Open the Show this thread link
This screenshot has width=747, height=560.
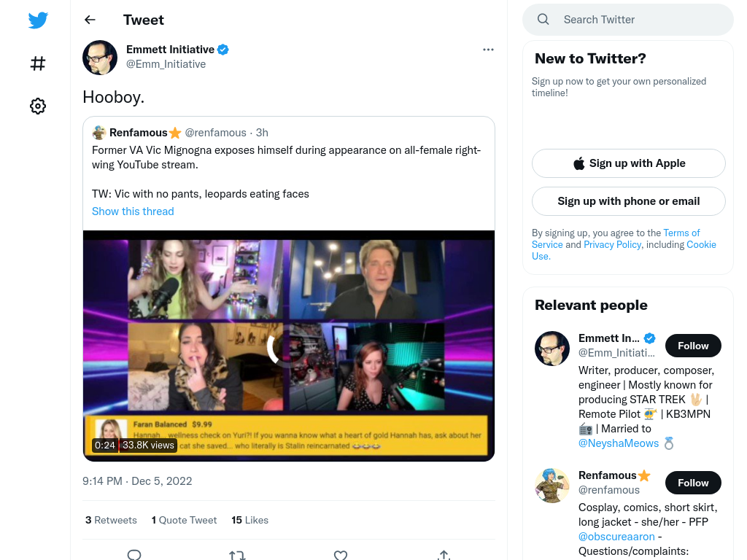pos(133,211)
